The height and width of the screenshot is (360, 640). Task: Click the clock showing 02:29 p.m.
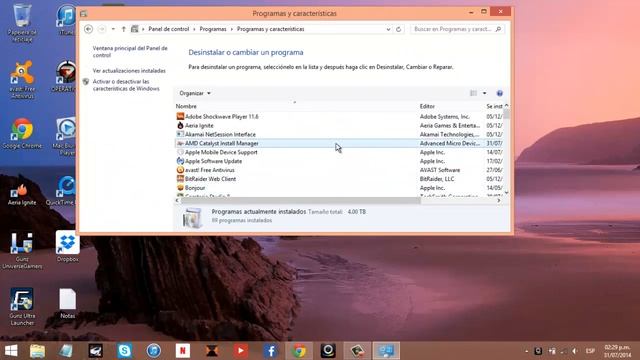click(617, 347)
